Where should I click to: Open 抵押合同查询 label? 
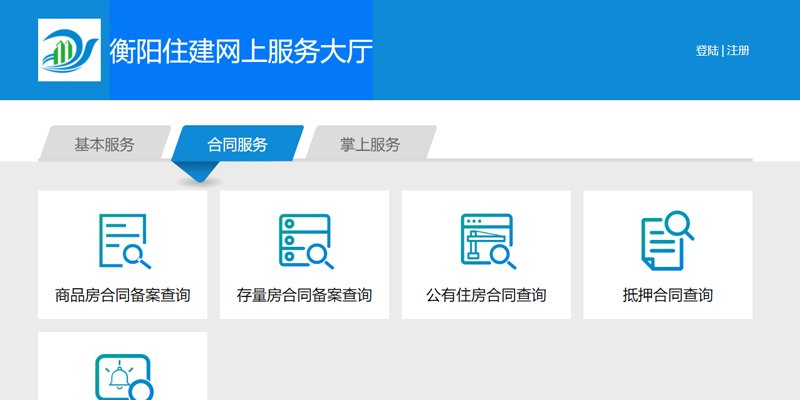pos(667,295)
